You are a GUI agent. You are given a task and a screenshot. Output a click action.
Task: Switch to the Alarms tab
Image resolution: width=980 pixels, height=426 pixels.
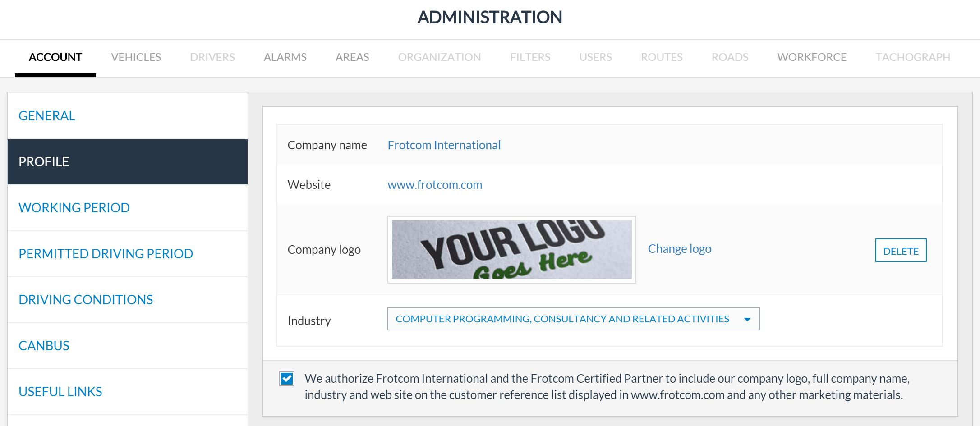coord(285,57)
